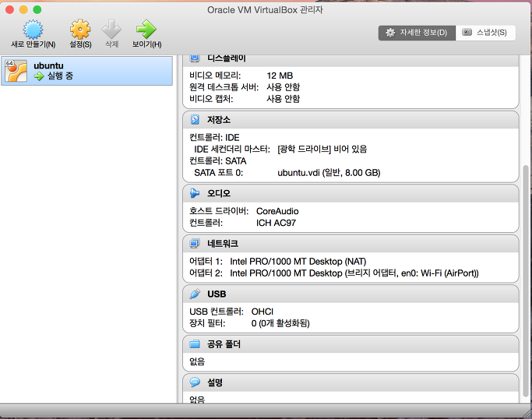Click the ICH AC97 controller value
Screen dimensions: 532x419
(x=276, y=223)
